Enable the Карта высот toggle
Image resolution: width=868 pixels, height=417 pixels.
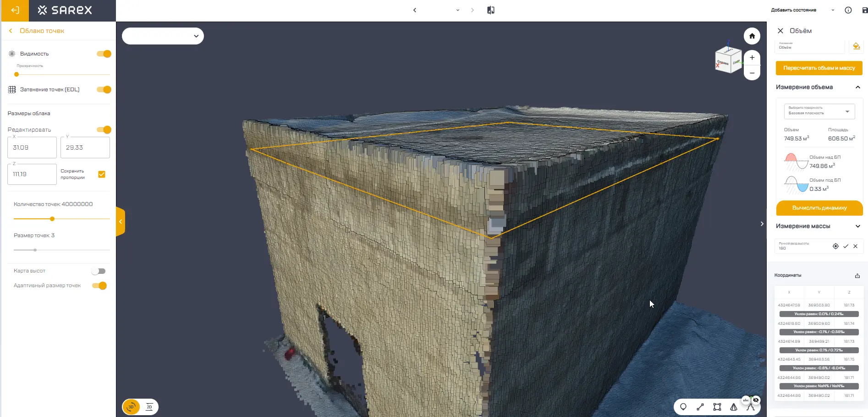98,271
